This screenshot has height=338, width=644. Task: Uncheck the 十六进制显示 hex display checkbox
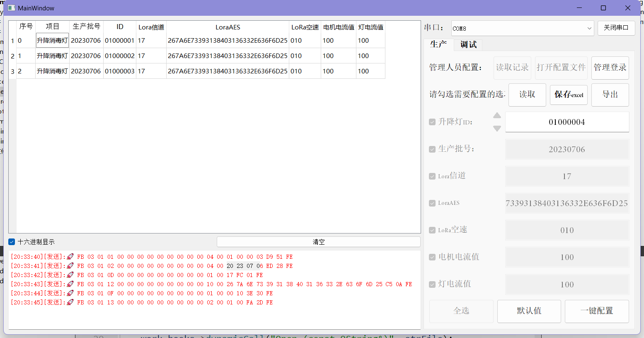11,241
